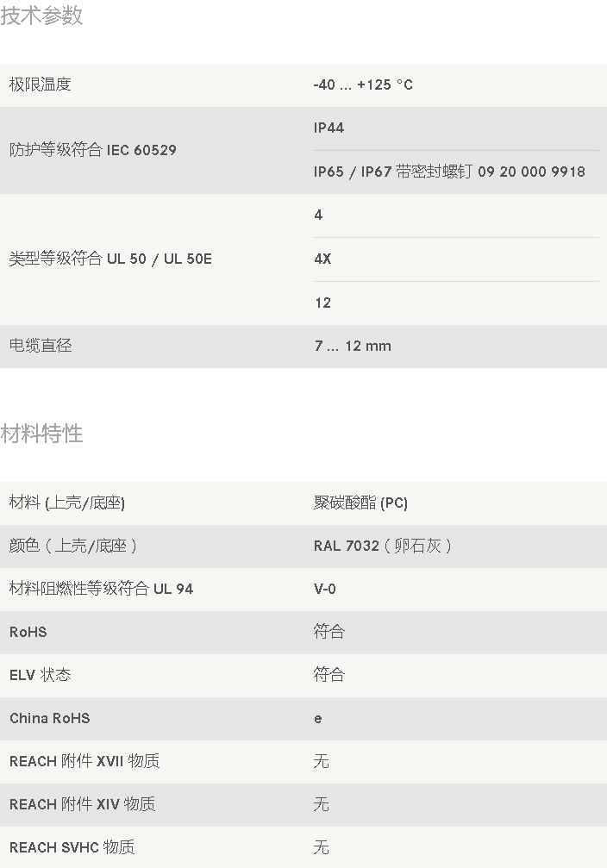Select the 电缆直径 row label
Screen dimensions: 607x868
point(41,346)
